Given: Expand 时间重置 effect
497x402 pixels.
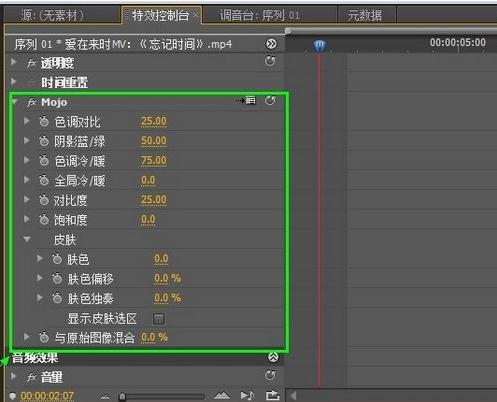Looking at the screenshot, I should point(13,81).
